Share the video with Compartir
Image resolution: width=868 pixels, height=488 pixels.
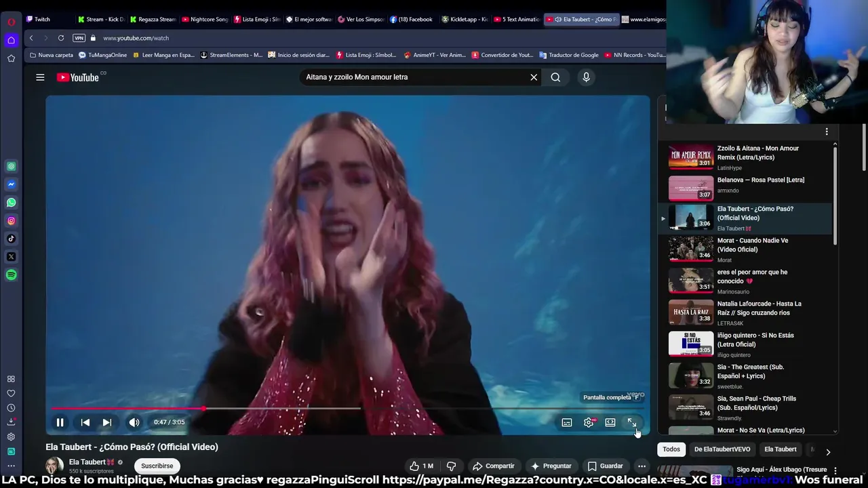(494, 466)
